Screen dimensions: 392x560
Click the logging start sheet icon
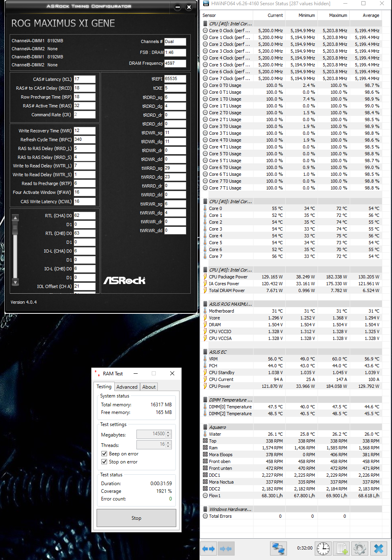[342, 549]
